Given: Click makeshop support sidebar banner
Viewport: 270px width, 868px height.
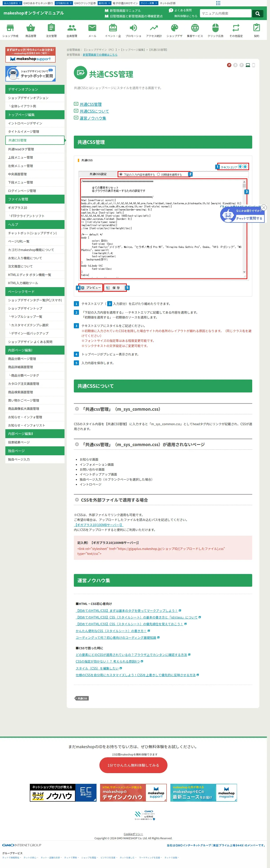Looking at the screenshot, I should tap(30, 55).
